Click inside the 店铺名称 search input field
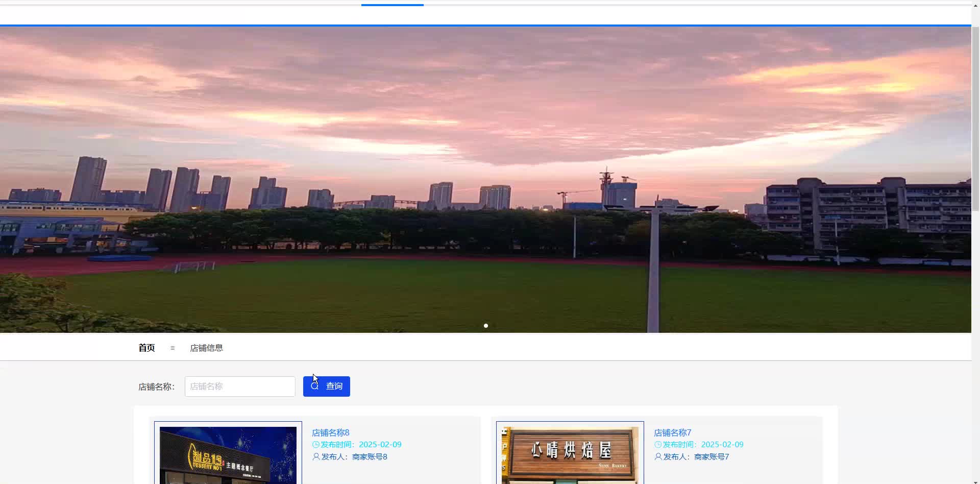This screenshot has width=980, height=484. tap(240, 386)
